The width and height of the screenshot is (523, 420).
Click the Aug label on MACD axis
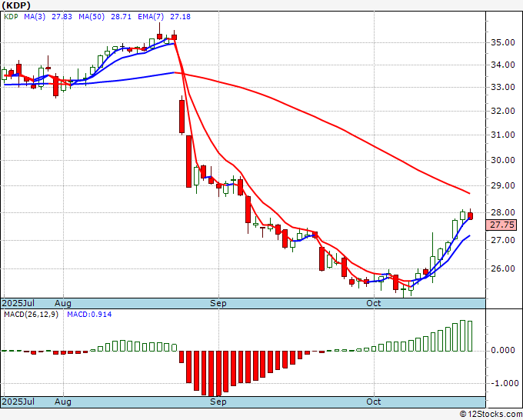click(x=63, y=402)
